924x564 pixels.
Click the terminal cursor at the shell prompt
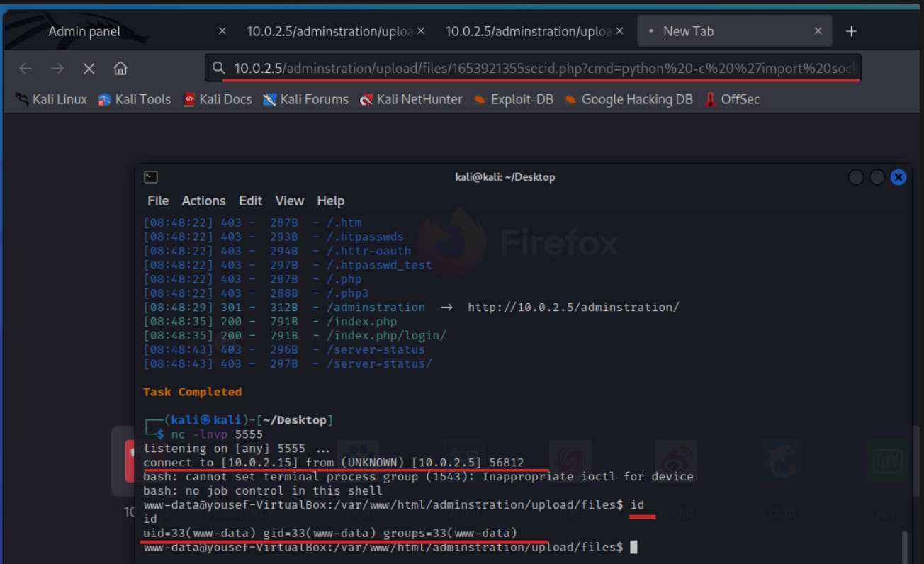point(634,547)
